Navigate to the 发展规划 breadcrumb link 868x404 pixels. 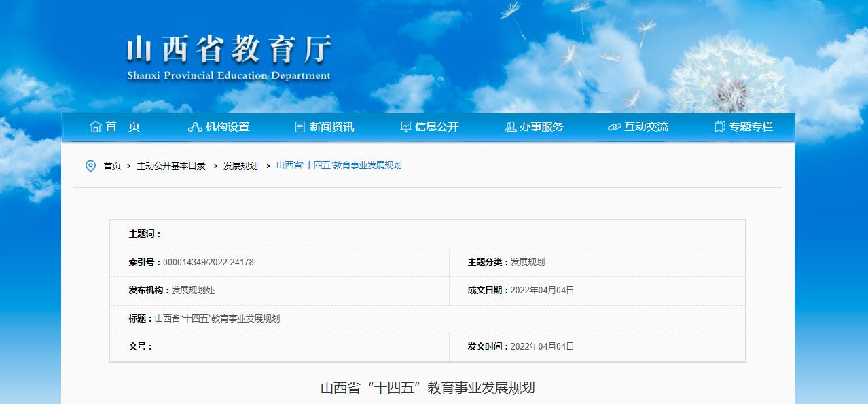(x=240, y=166)
